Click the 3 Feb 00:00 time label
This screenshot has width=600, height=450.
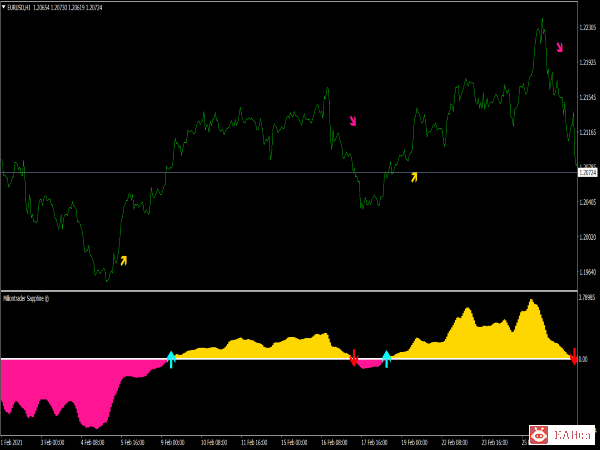tap(52, 443)
